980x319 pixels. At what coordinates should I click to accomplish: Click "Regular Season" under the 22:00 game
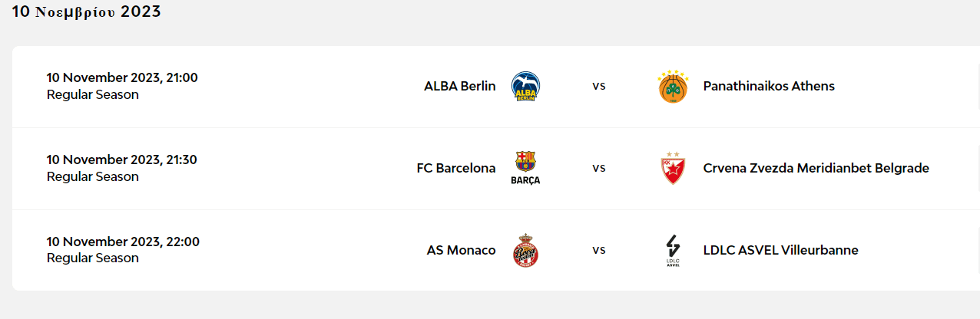point(93,258)
